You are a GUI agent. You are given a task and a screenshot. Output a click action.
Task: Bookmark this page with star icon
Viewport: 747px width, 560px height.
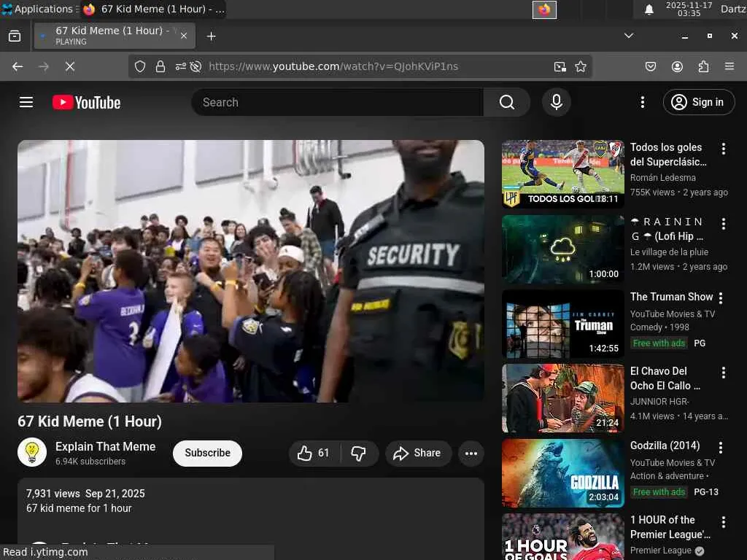pos(580,66)
